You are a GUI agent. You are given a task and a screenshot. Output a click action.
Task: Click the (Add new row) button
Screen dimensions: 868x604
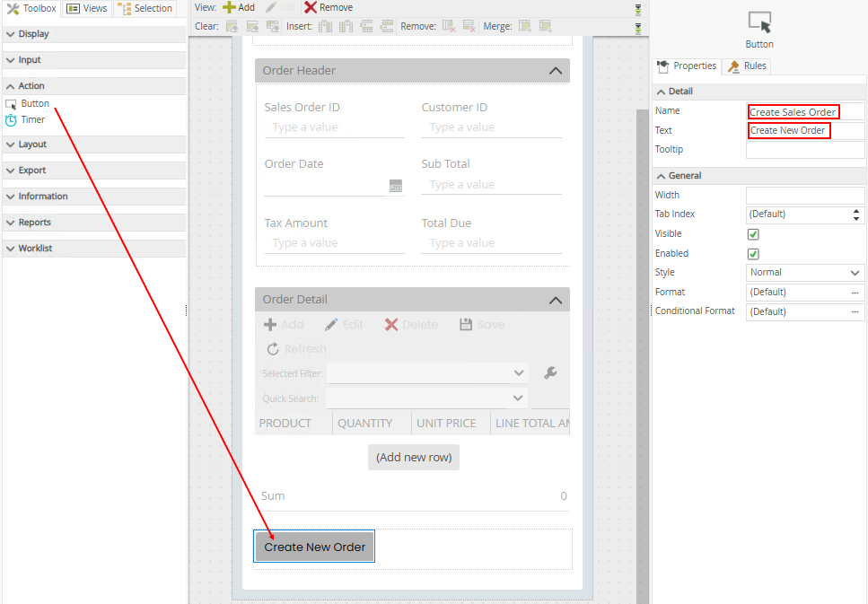click(413, 458)
